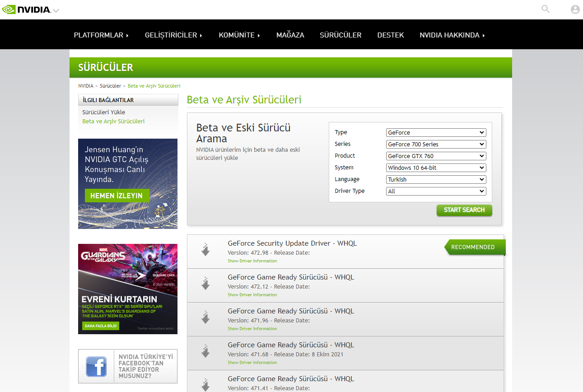Click download arrow for driver version 471.41
The width and height of the screenshot is (583, 392).
205,385
